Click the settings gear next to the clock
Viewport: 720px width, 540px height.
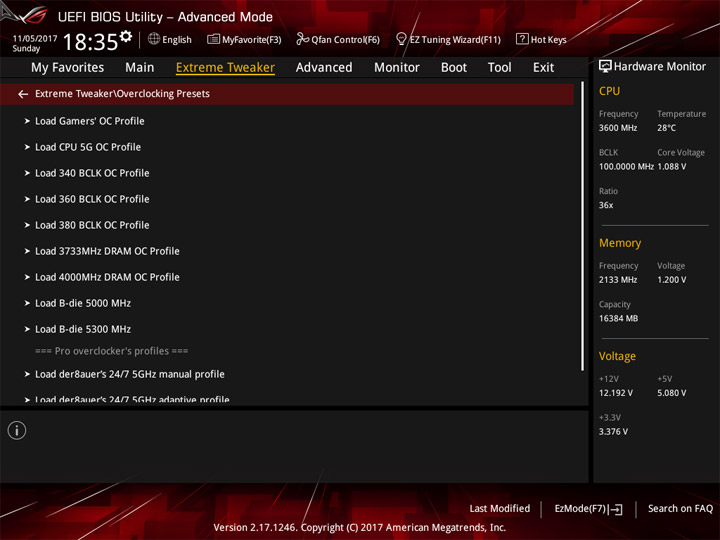coord(126,36)
